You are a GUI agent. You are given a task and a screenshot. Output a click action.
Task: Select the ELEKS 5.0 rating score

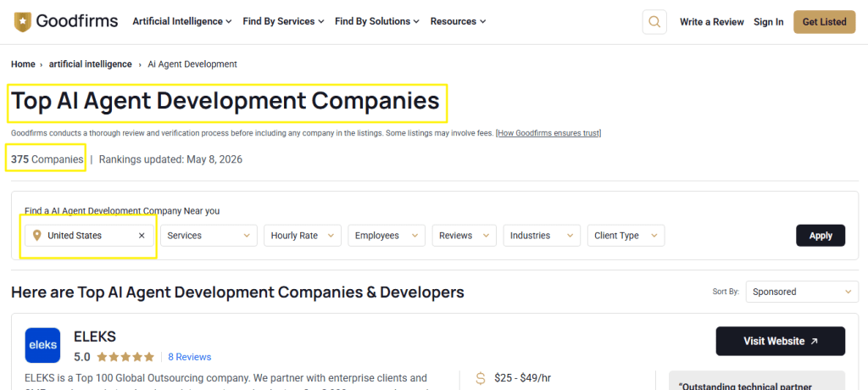tap(82, 357)
